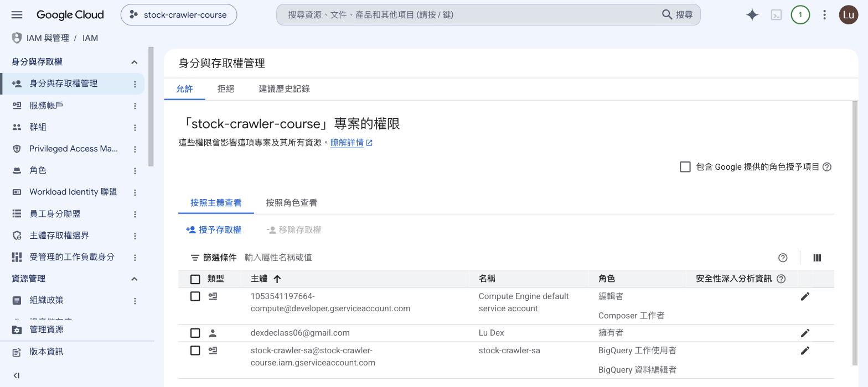The width and height of the screenshot is (868, 387).
Task: Click the 主體存取權邊界 shield icon
Action: point(17,236)
